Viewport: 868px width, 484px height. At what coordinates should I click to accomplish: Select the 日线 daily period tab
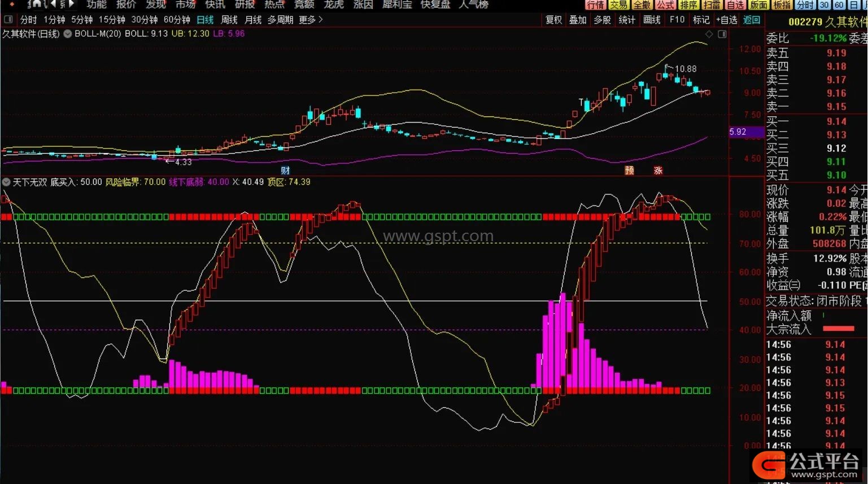click(x=205, y=20)
